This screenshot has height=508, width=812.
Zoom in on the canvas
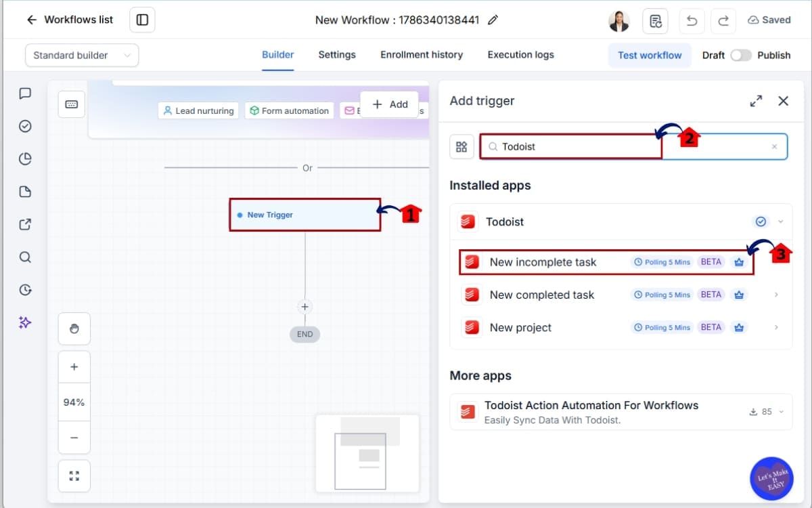(x=74, y=367)
